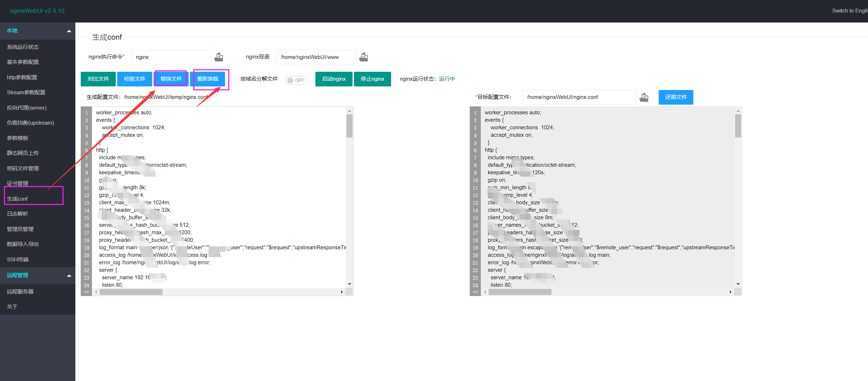Click the right editor horizontal scrollbar thumb
The height and width of the screenshot is (381, 868).
click(x=520, y=292)
